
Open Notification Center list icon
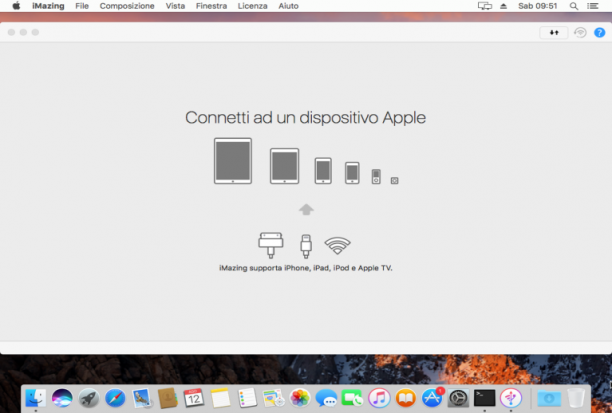[592, 6]
